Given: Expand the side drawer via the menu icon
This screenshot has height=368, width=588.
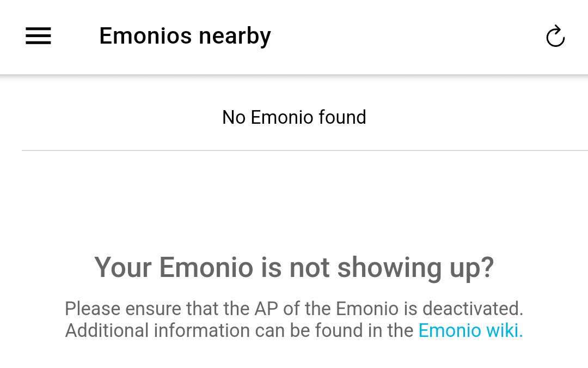Looking at the screenshot, I should click(38, 36).
